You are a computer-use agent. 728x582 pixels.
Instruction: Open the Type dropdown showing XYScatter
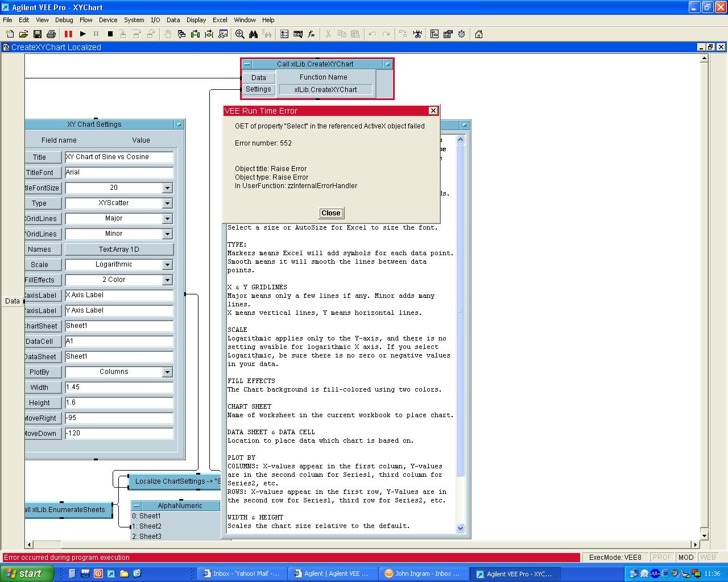167,203
